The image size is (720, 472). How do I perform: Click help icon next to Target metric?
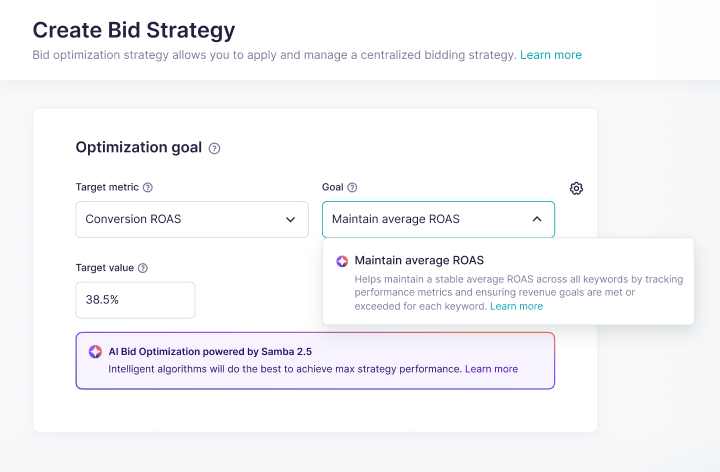point(148,187)
